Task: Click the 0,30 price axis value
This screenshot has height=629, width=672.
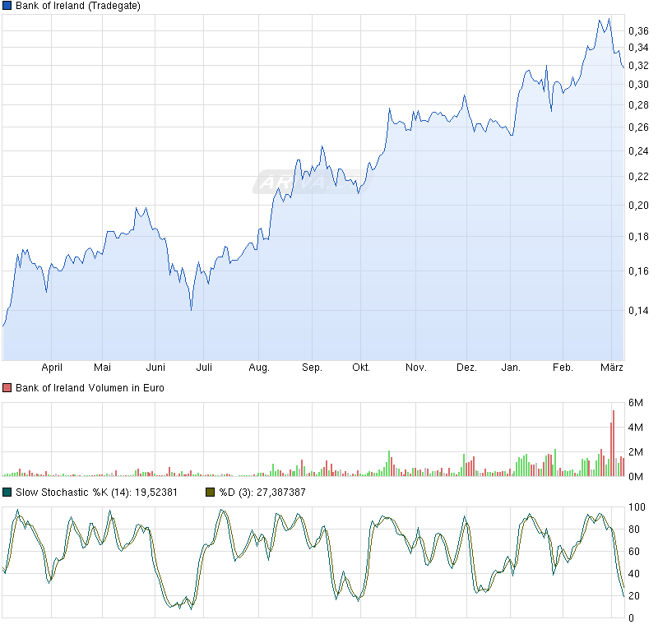Action: [638, 85]
